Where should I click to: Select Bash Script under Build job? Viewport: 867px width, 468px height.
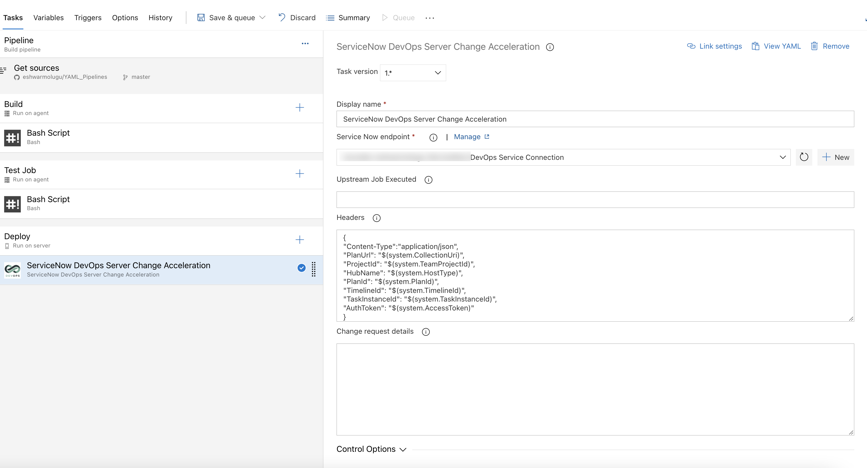161,137
